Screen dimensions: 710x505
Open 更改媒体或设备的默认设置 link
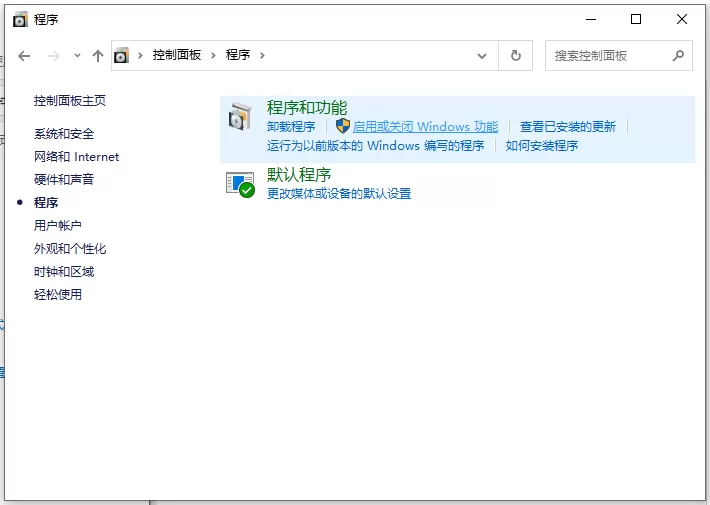pos(339,194)
